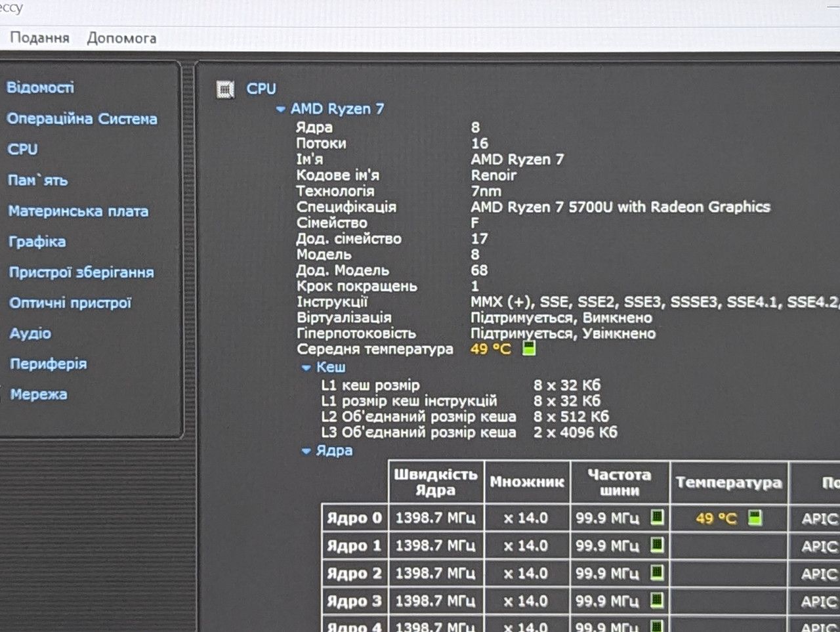Open the Пам`ять section
Screen dimensions: 840x632
[37, 180]
